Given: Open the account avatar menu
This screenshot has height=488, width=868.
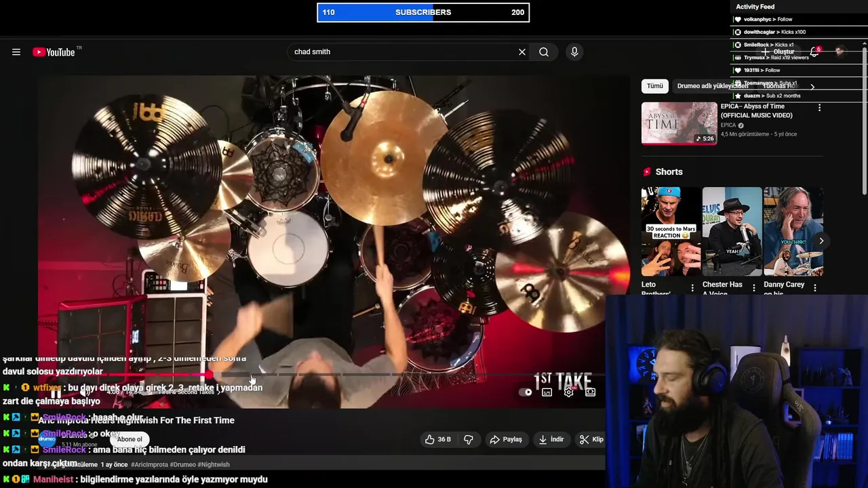Looking at the screenshot, I should click(840, 52).
